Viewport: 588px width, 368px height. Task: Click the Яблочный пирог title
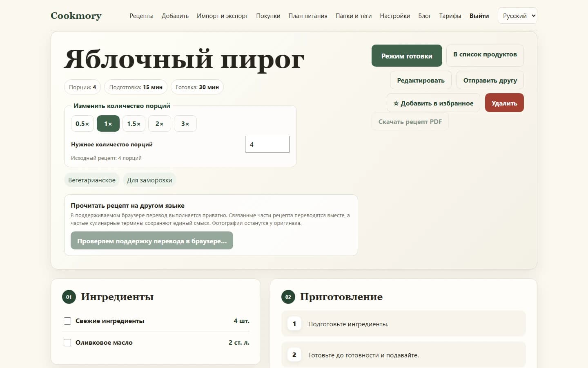pos(184,59)
